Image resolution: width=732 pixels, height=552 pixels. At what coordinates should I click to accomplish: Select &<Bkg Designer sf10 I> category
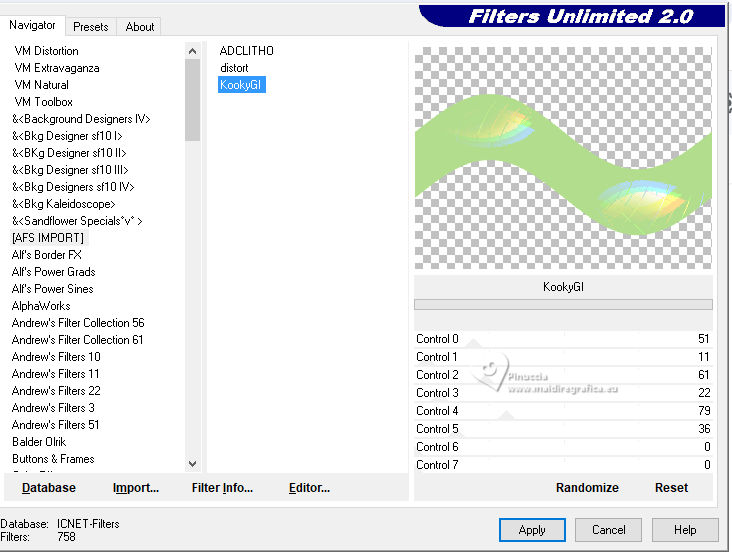point(67,136)
